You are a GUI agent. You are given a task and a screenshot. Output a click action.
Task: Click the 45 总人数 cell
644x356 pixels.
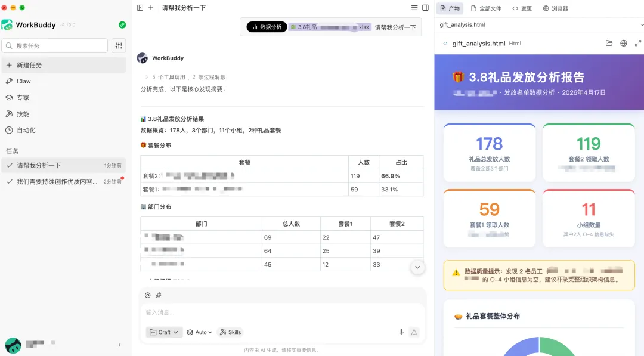(291, 264)
